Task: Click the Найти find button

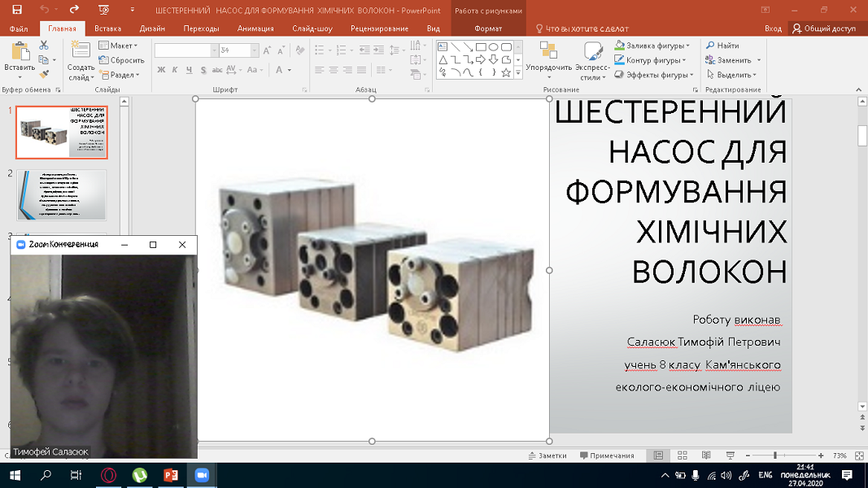Action: click(x=722, y=46)
